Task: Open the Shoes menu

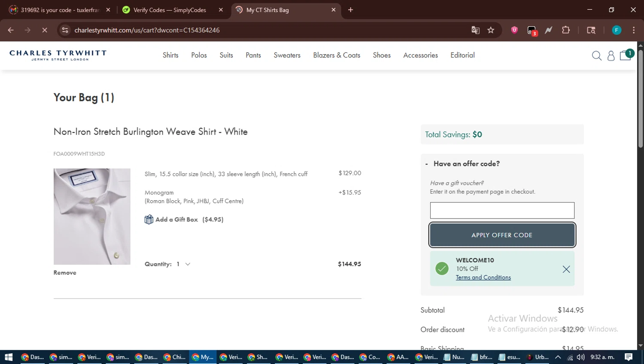Action: point(382,55)
